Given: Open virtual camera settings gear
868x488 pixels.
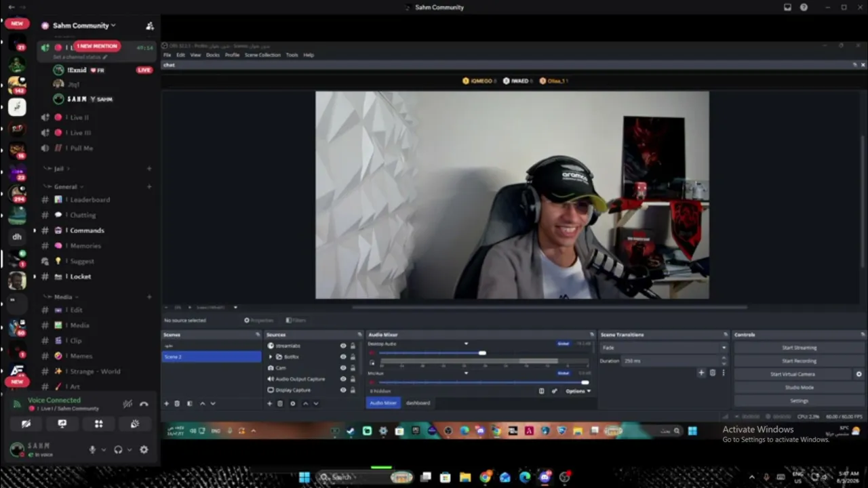Looking at the screenshot, I should pos(859,374).
